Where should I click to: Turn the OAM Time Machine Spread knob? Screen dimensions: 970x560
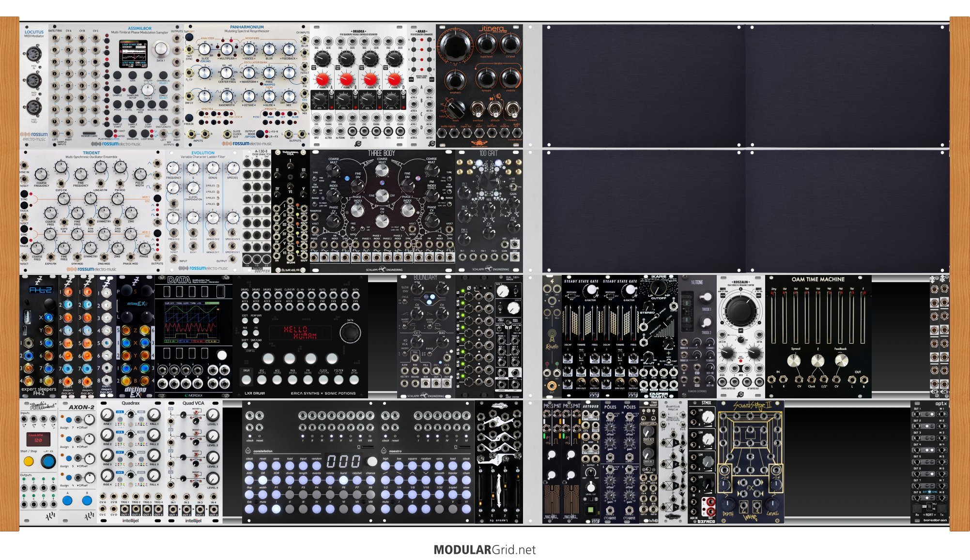point(793,360)
